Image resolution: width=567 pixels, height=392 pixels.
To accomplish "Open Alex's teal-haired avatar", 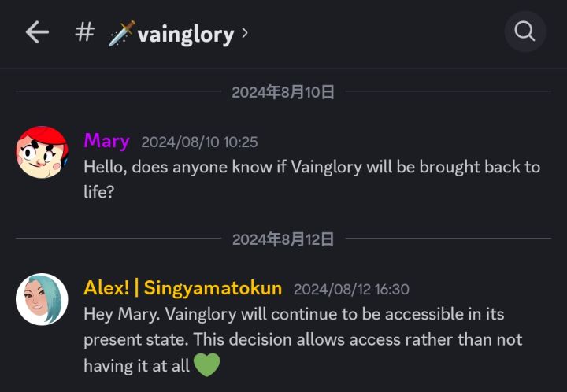I will tap(42, 300).
